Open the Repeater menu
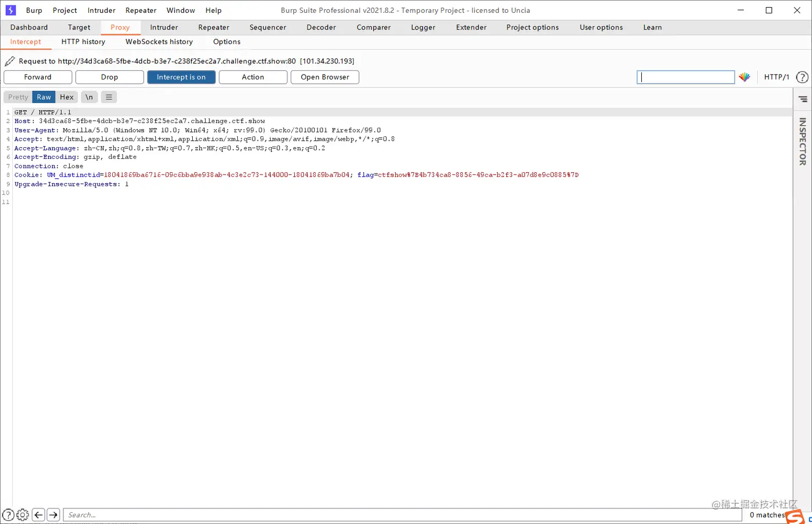Screen dimensions: 812x524 141,10
